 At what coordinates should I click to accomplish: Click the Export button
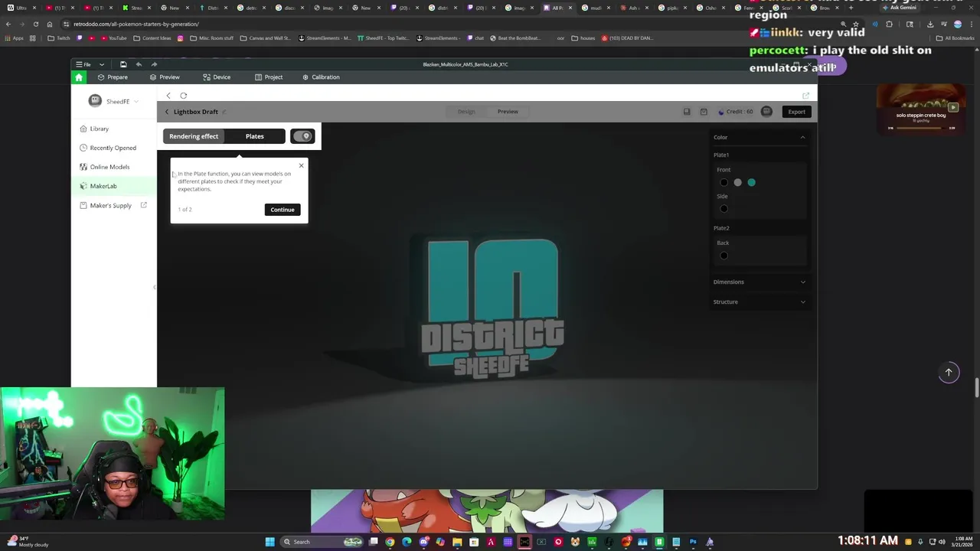(797, 112)
